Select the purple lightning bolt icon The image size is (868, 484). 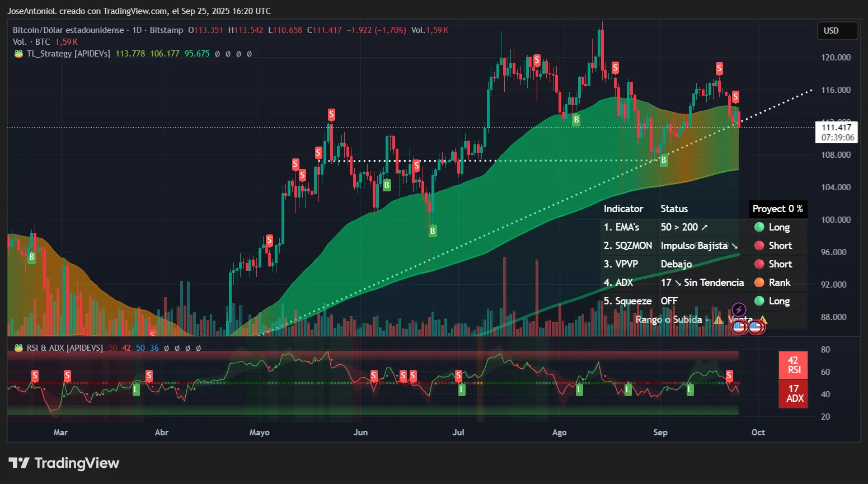coord(739,309)
